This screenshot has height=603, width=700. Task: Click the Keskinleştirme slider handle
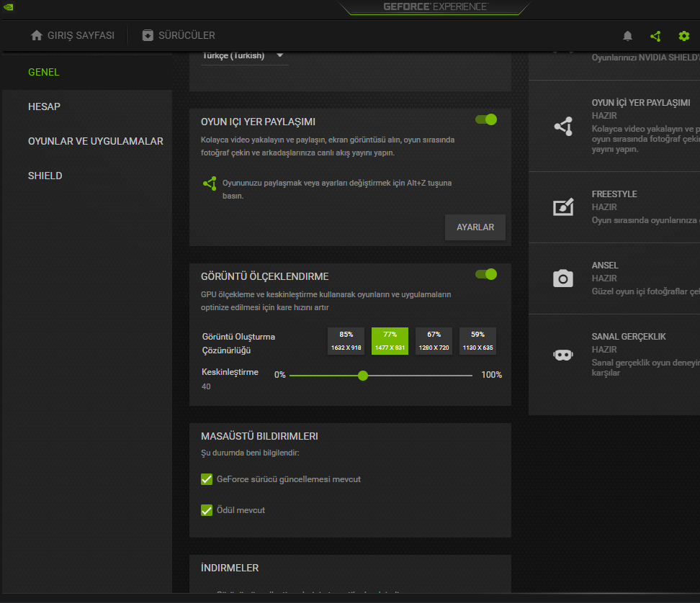tap(363, 376)
